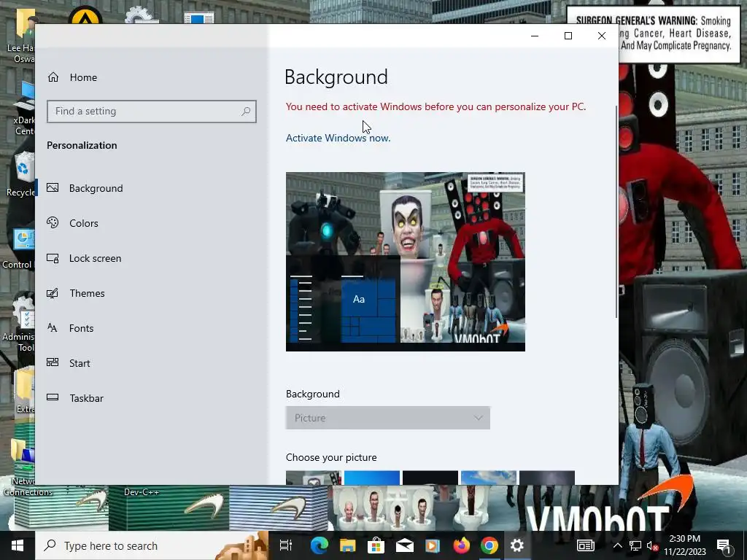Viewport: 747px width, 560px height.
Task: Click the red activation warning text
Action: [x=436, y=106]
